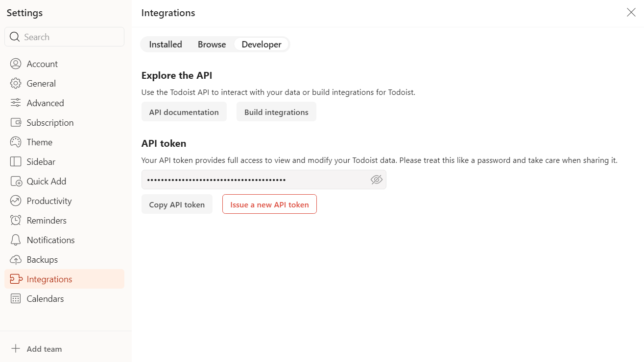This screenshot has width=644, height=362.
Task: Open the Browse integrations tab
Action: click(x=212, y=44)
